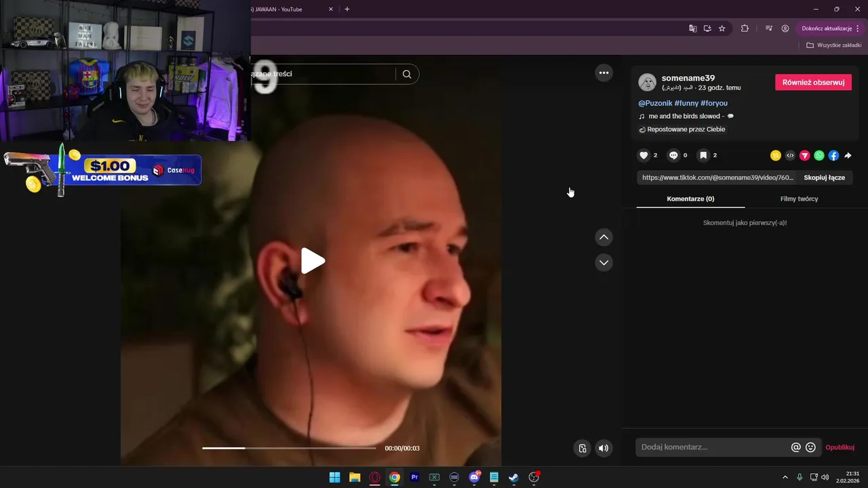Go to next video with down arrow
The width and height of the screenshot is (868, 488).
(604, 262)
